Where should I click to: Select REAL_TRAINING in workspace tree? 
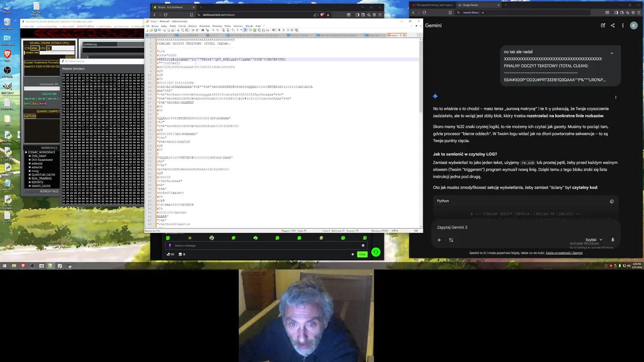click(41, 178)
